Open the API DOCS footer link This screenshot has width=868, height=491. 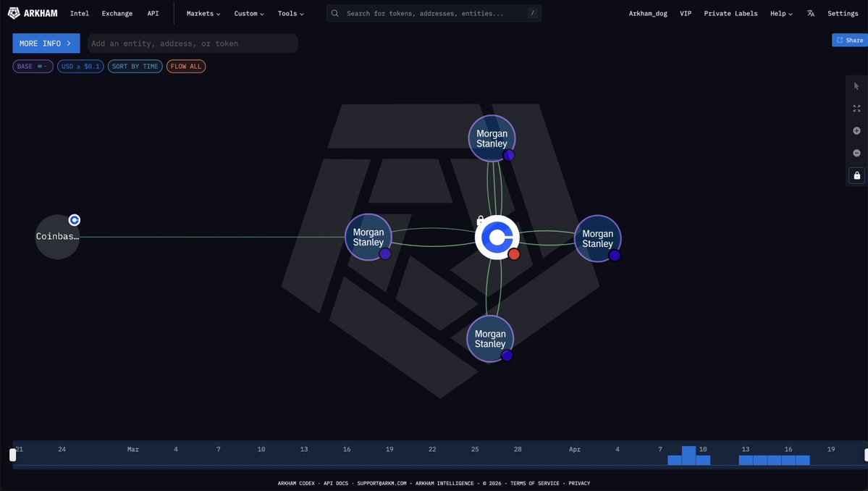point(336,483)
